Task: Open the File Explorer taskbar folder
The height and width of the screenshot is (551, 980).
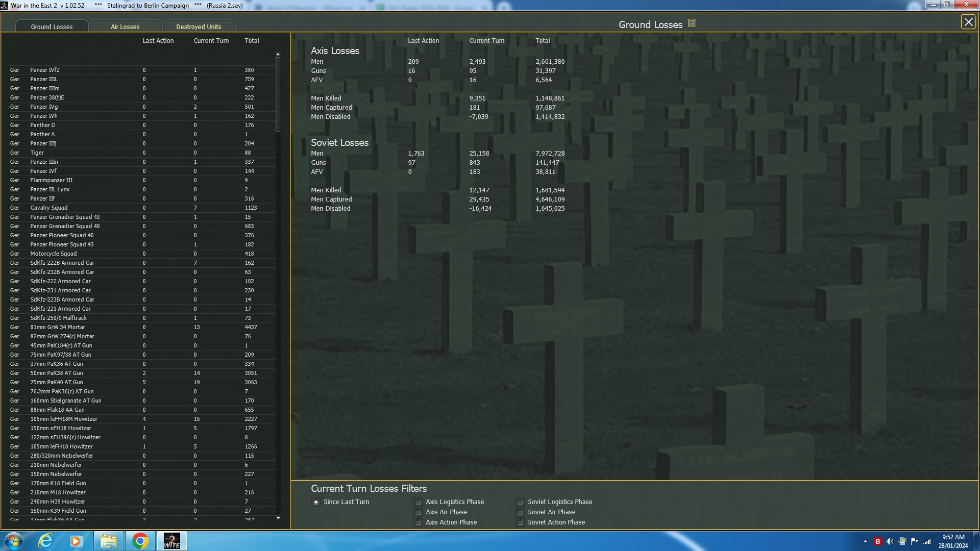Action: pos(108,541)
